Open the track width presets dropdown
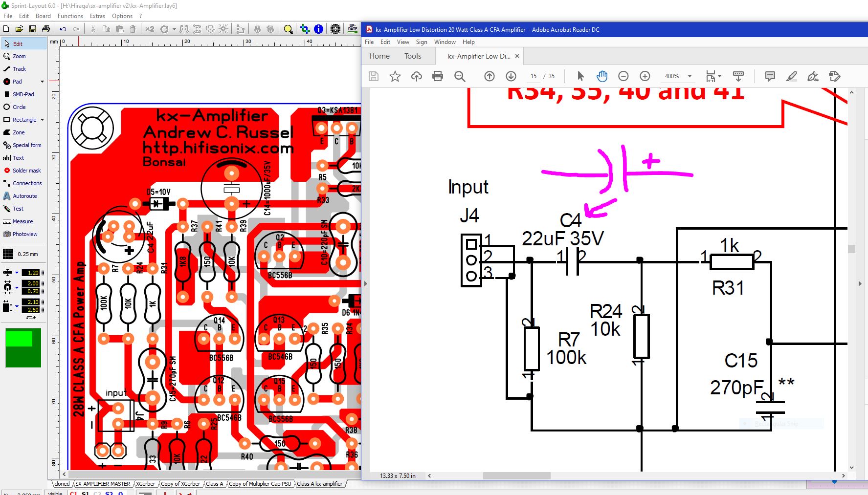This screenshot has width=868, height=495. tap(17, 273)
